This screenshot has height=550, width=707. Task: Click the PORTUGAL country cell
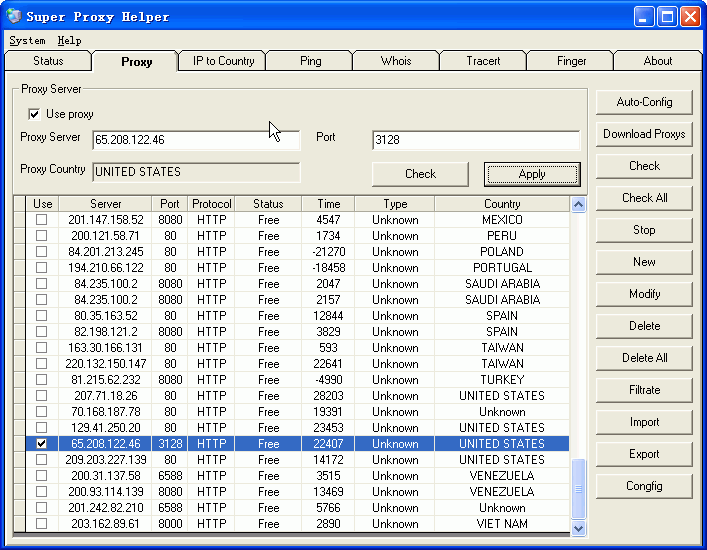click(502, 268)
